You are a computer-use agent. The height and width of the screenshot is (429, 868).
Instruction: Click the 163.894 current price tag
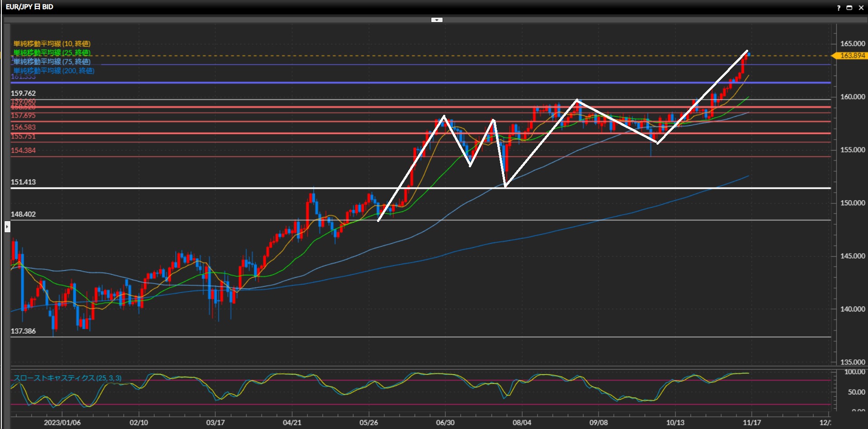click(851, 56)
